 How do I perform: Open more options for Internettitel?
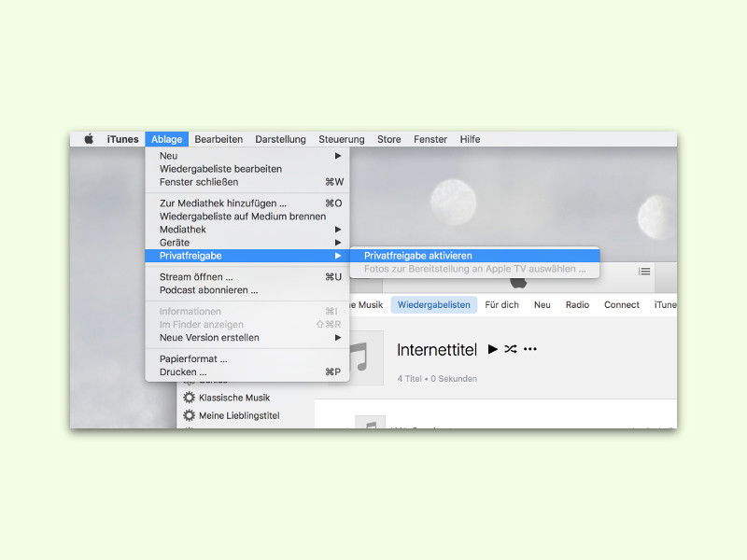[530, 349]
